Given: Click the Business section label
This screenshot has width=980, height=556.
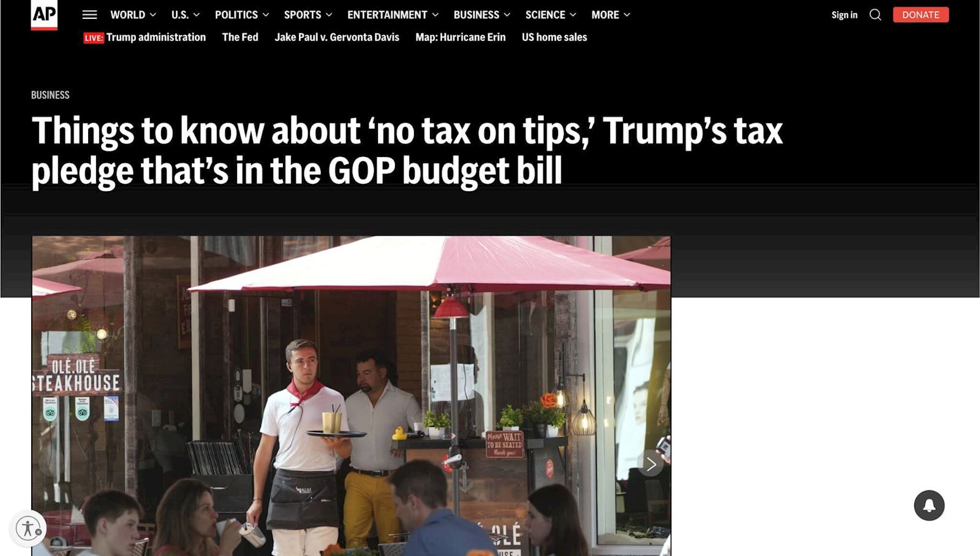Looking at the screenshot, I should pos(50,95).
